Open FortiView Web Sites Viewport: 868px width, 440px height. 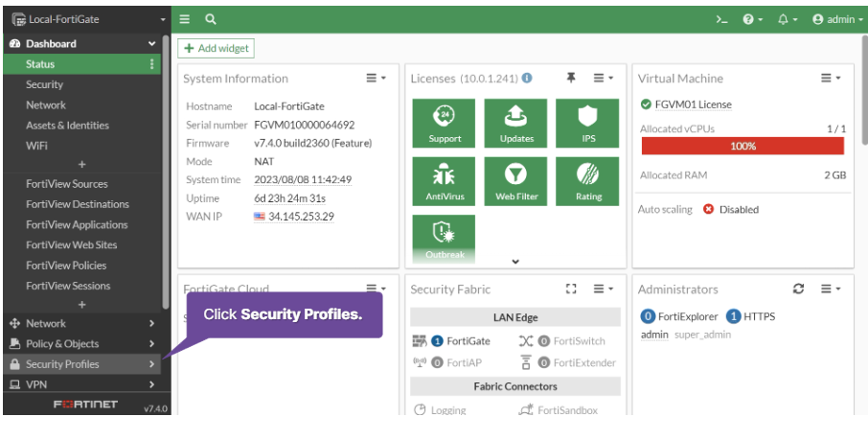click(71, 245)
